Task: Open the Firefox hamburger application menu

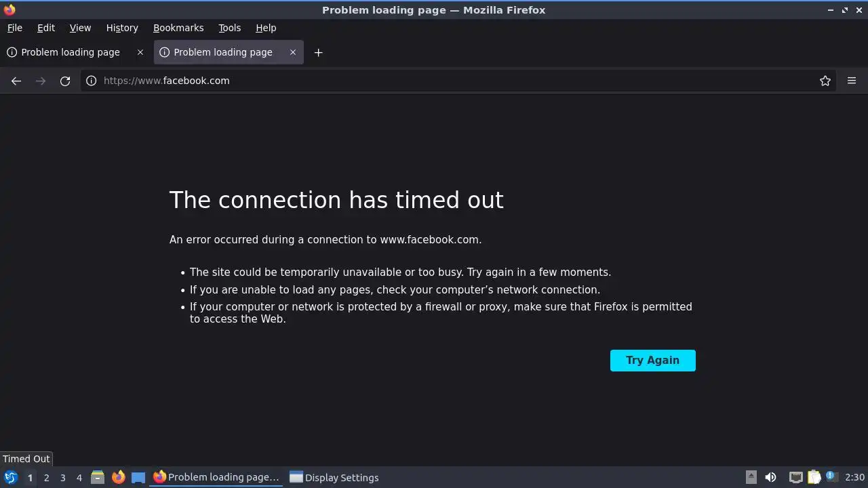Action: coord(852,81)
